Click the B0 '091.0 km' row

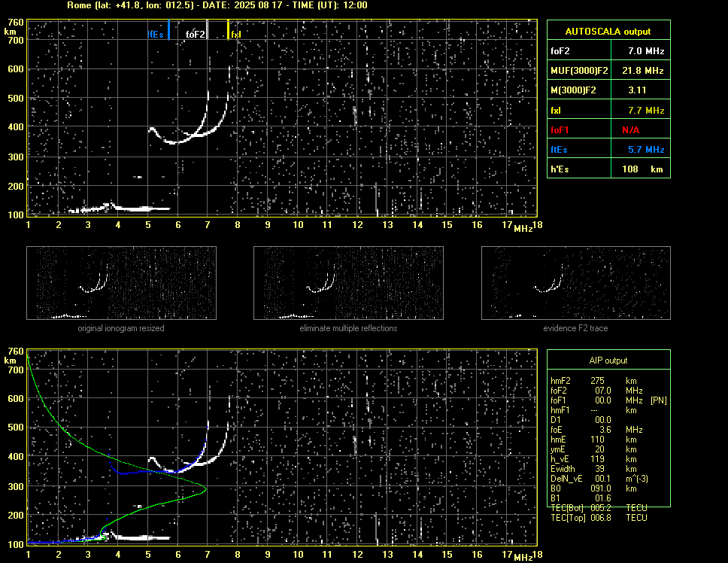click(594, 488)
